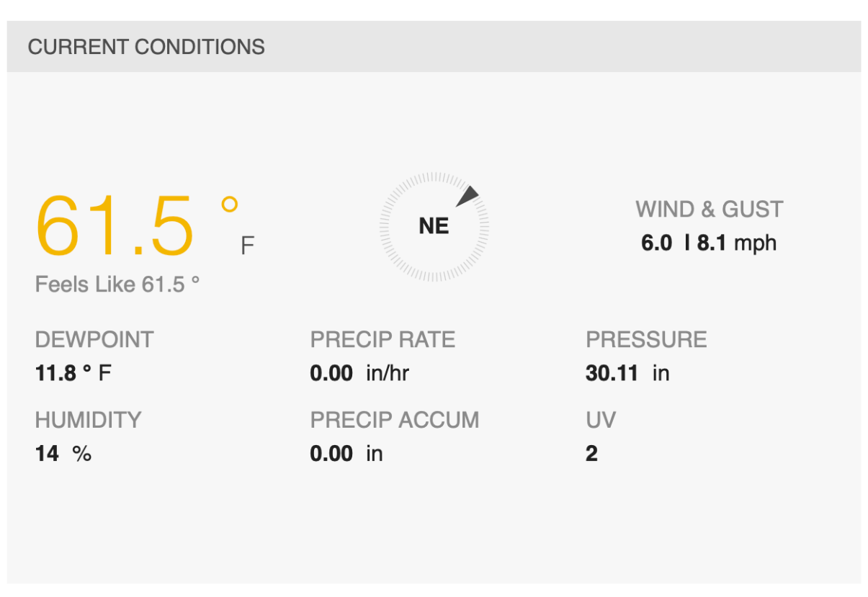
Task: Select the large 61.5 temperature reading
Action: [115, 227]
